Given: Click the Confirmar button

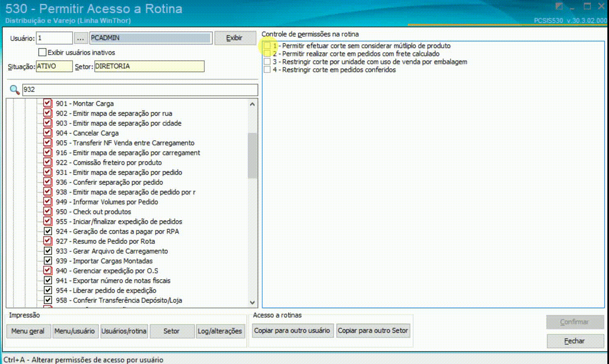Looking at the screenshot, I should [575, 322].
